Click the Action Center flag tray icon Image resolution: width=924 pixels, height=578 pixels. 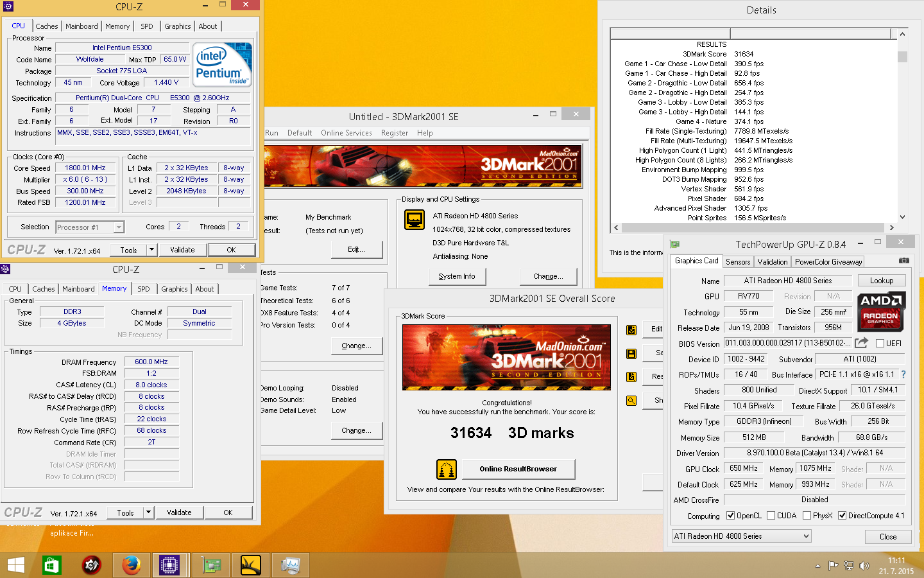coord(833,566)
